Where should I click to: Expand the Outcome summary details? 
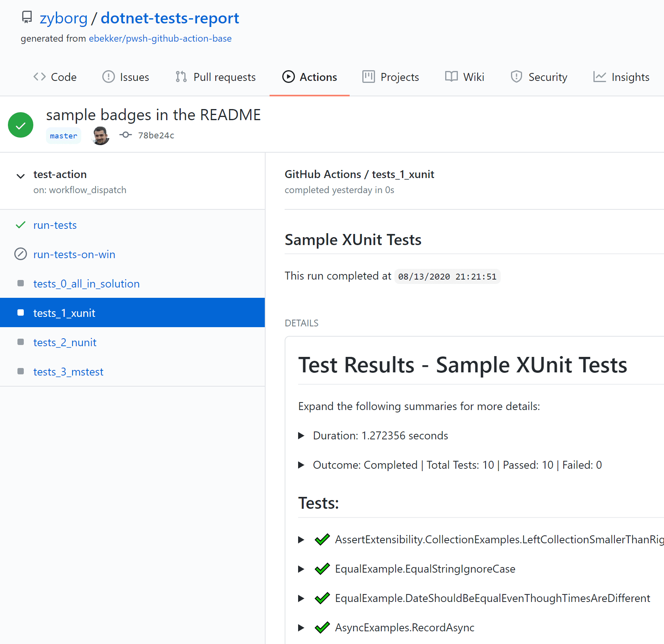point(301,465)
